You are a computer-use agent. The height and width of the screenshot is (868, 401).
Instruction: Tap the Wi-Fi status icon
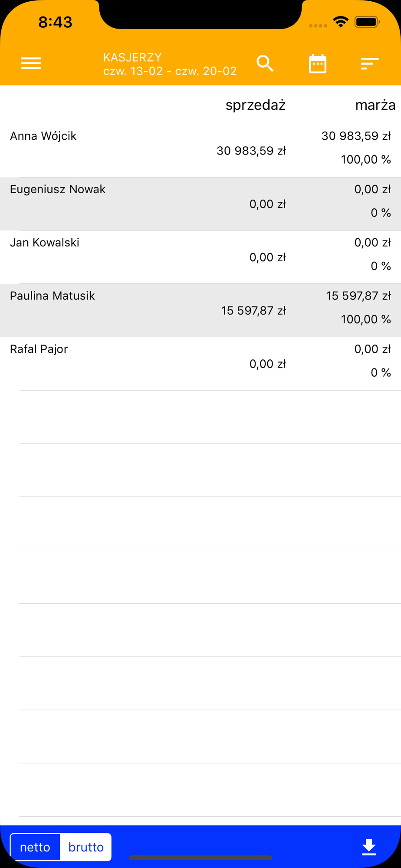[x=341, y=22]
